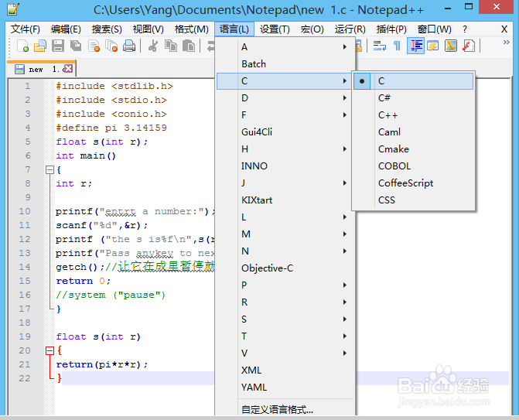The height and width of the screenshot is (420, 519).
Task: Click the Close file toolbar icon
Action: click(94, 46)
